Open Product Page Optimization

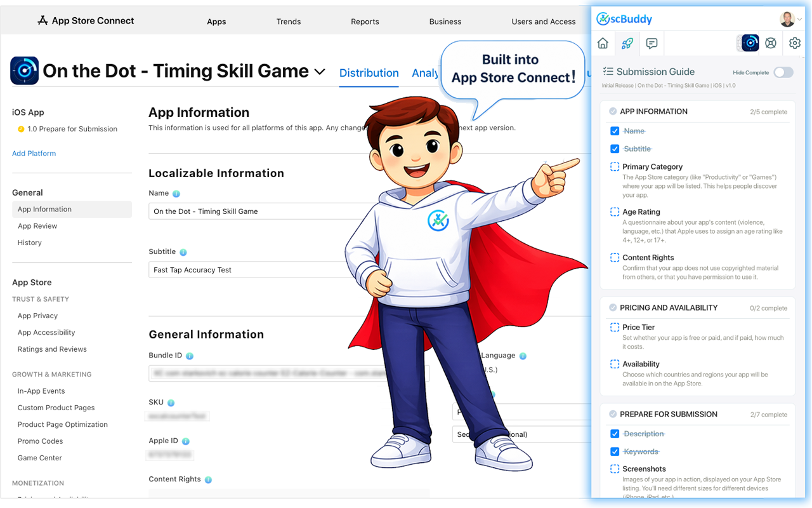[63, 425]
